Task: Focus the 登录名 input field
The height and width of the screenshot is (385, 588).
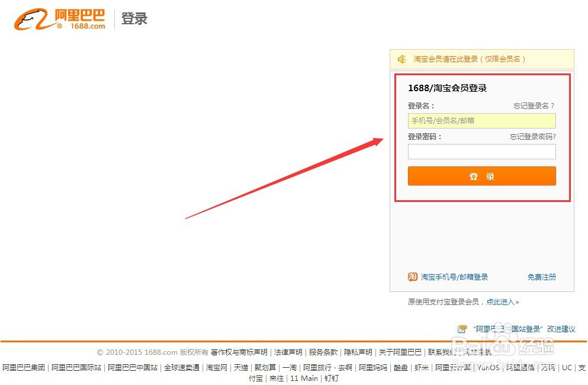Action: 482,121
